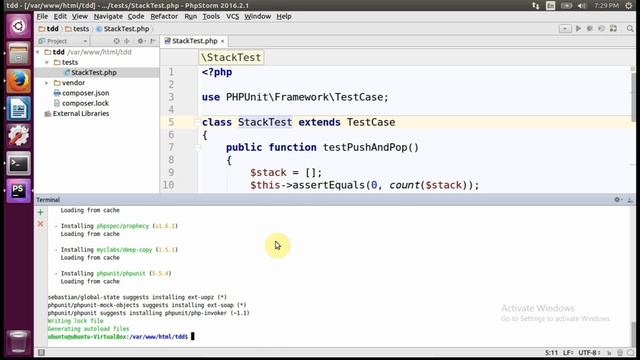Select composer.json in project tree
Viewport: 640px width, 360px height.
[85, 93]
